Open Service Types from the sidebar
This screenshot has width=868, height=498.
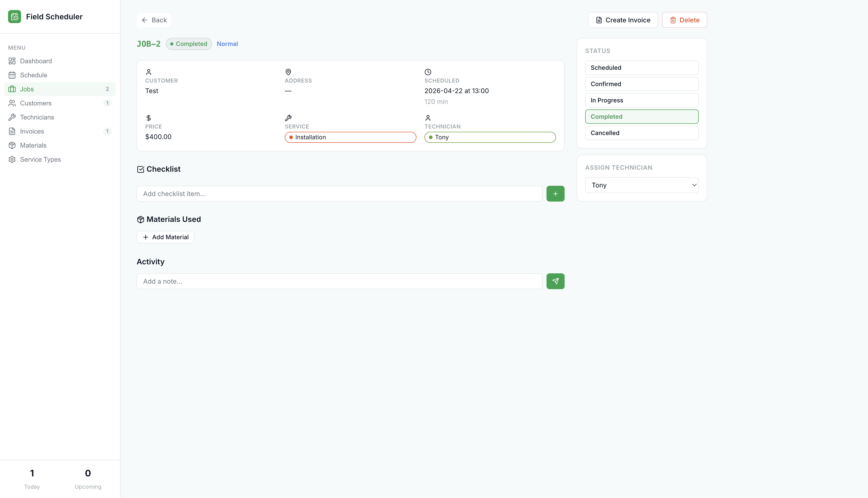point(40,159)
